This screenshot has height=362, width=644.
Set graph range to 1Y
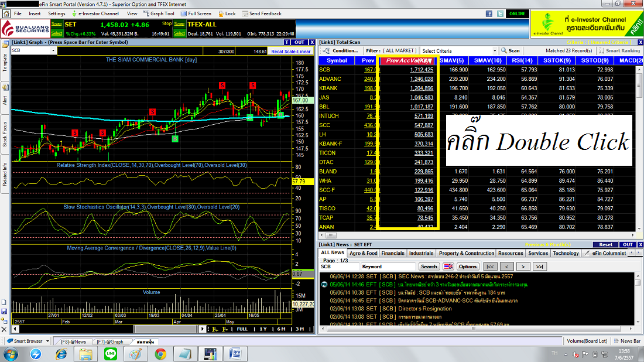263,329
